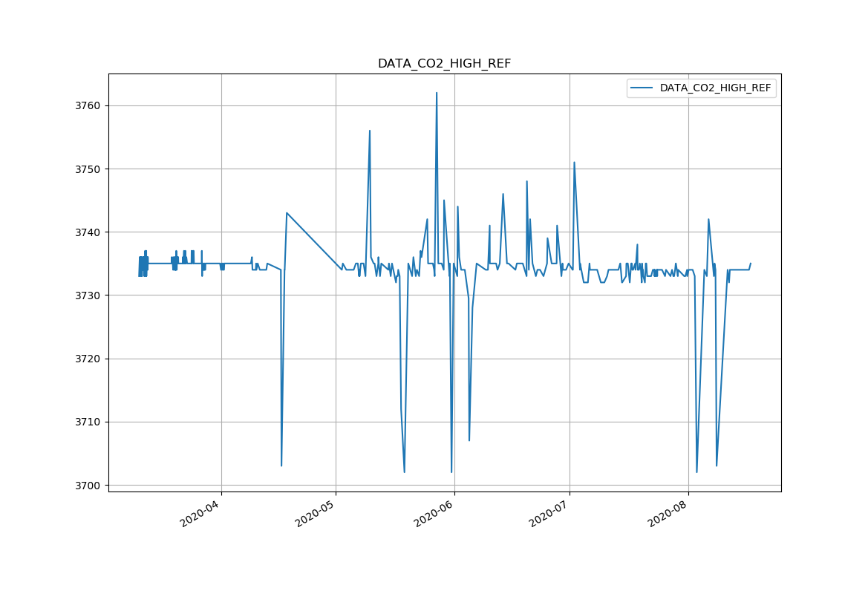This screenshot has width=868, height=614.
Task: Click the tallest spike's tip above 3760
Action: tap(437, 93)
